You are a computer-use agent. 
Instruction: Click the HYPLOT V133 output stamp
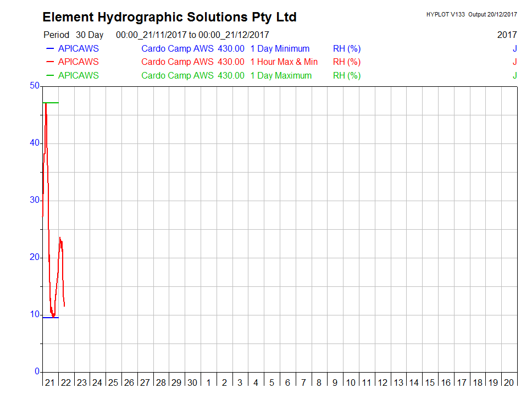471,14
